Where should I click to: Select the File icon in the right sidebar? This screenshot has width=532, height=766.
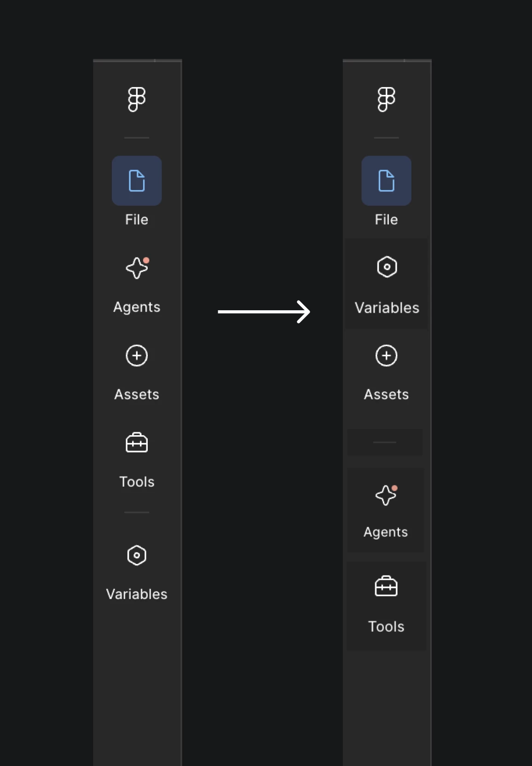[x=386, y=180]
